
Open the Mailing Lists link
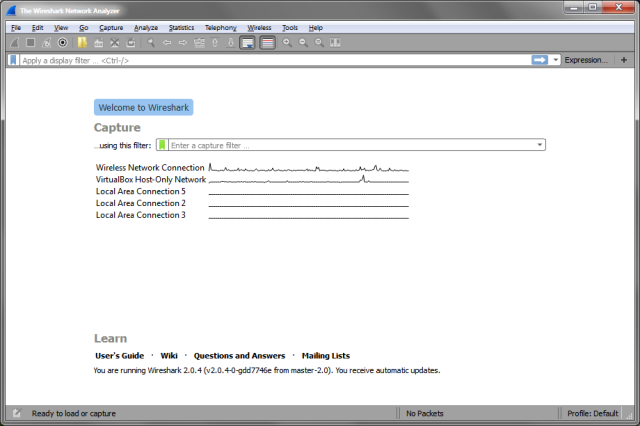pyautogui.click(x=326, y=355)
